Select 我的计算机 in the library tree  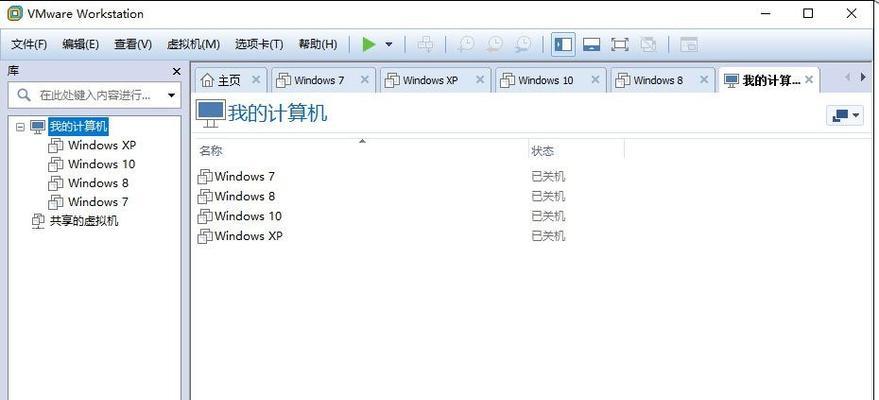point(78,127)
